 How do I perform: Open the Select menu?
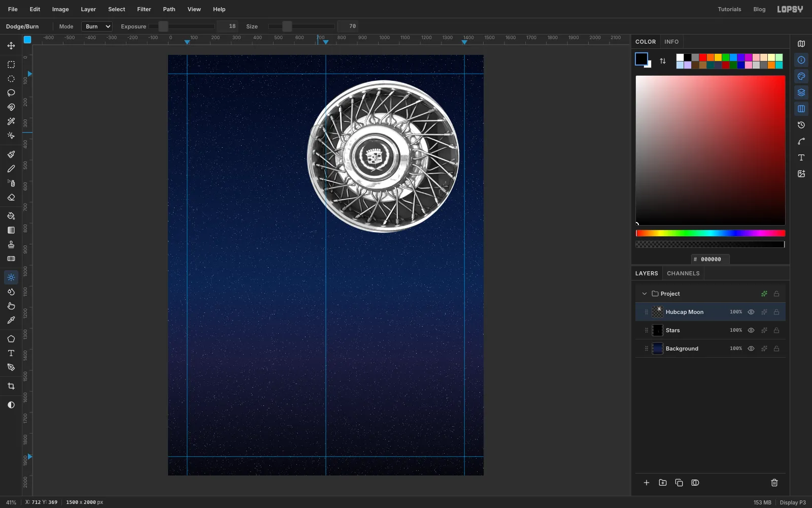[117, 9]
